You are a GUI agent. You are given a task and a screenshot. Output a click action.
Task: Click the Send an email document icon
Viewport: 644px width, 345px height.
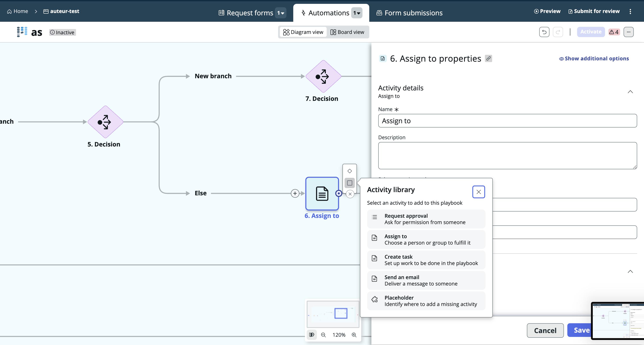(x=374, y=279)
